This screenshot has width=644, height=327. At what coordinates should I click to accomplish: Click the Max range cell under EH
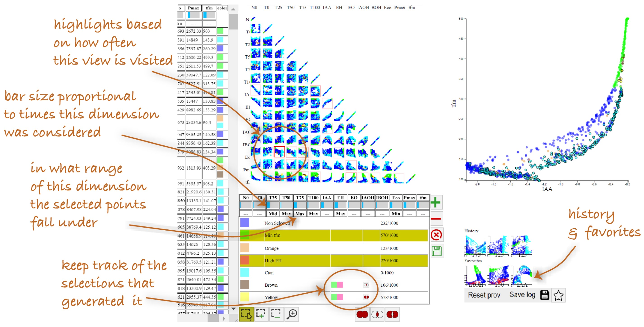pyautogui.click(x=340, y=214)
